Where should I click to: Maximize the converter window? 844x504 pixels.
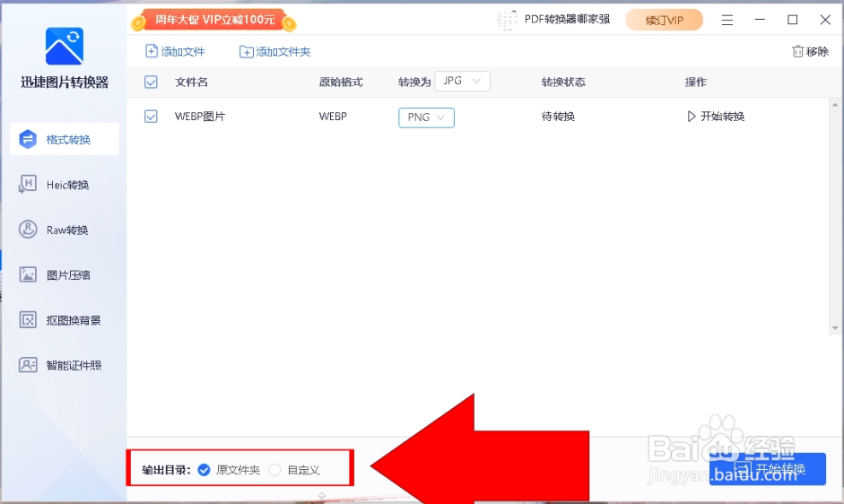click(x=792, y=20)
